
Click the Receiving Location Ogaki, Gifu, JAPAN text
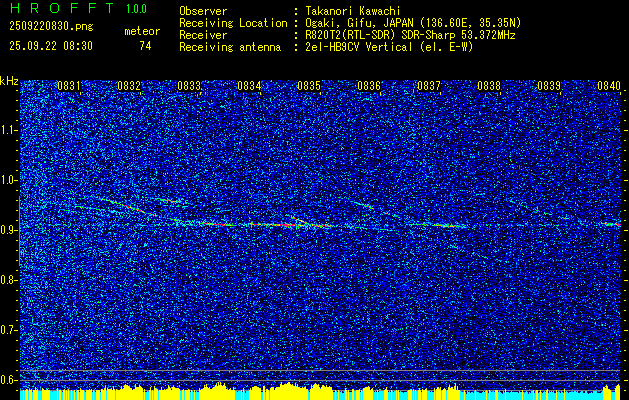[x=413, y=23]
